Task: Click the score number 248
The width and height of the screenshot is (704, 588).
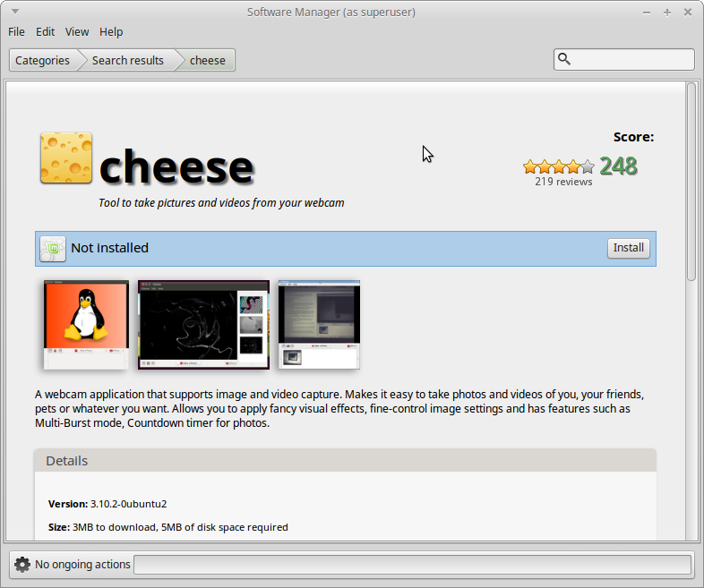Action: click(x=618, y=166)
